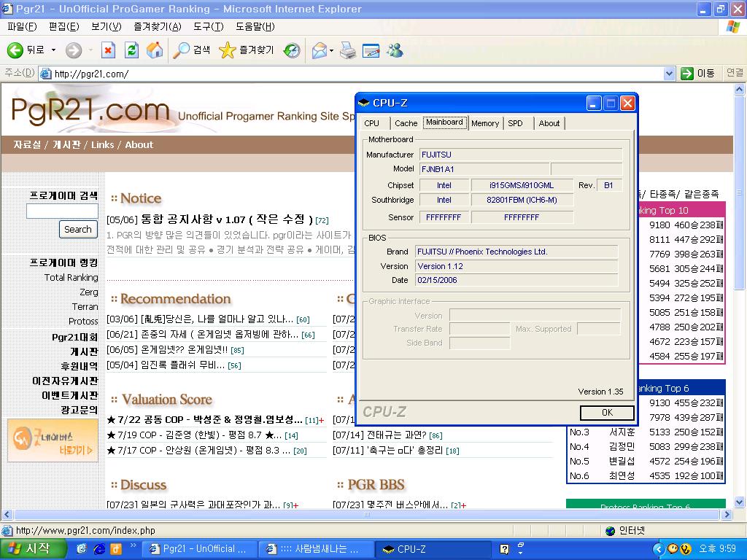Click the orange banner ad in sidebar
Screen dimensions: 747x560
(x=53, y=441)
